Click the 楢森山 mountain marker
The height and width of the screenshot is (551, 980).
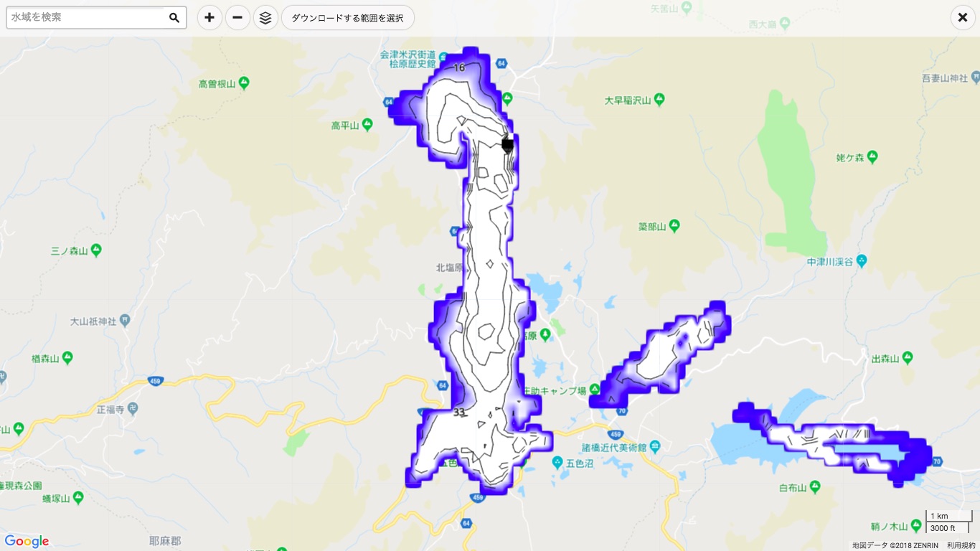[x=67, y=357]
